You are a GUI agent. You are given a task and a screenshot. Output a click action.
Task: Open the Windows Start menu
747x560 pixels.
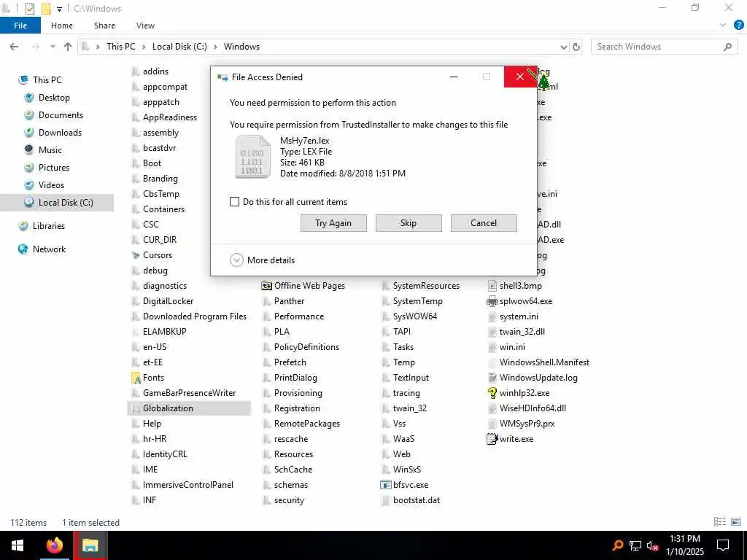pos(18,545)
